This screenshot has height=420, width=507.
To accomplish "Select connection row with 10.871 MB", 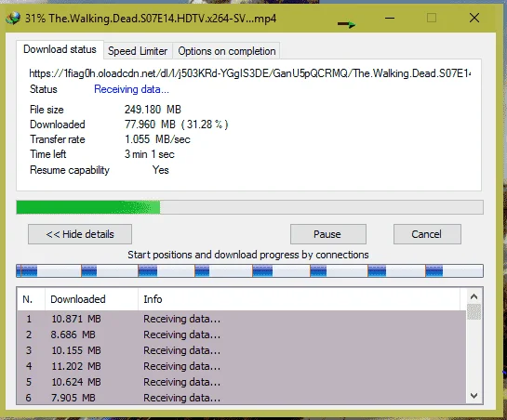I will (242, 319).
